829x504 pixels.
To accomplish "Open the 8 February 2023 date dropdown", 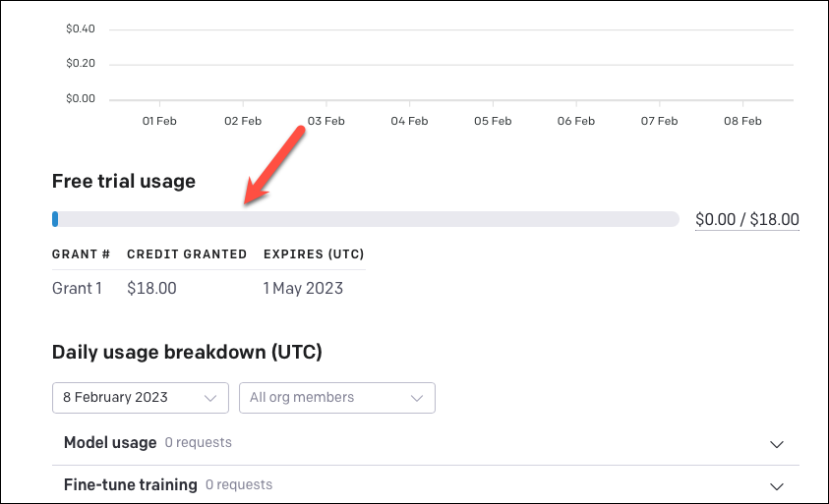I will pos(140,398).
